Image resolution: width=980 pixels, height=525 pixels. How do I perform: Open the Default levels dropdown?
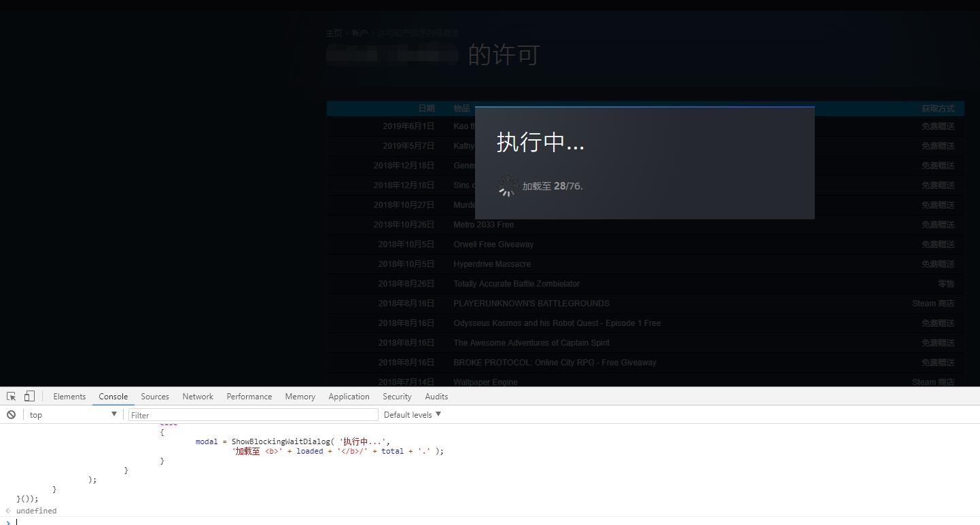412,415
